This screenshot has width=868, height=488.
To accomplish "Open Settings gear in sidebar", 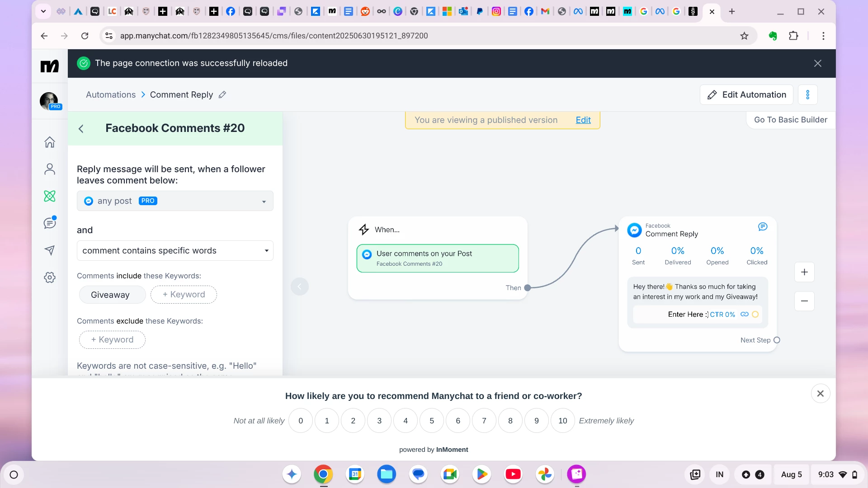I will pos(50,277).
